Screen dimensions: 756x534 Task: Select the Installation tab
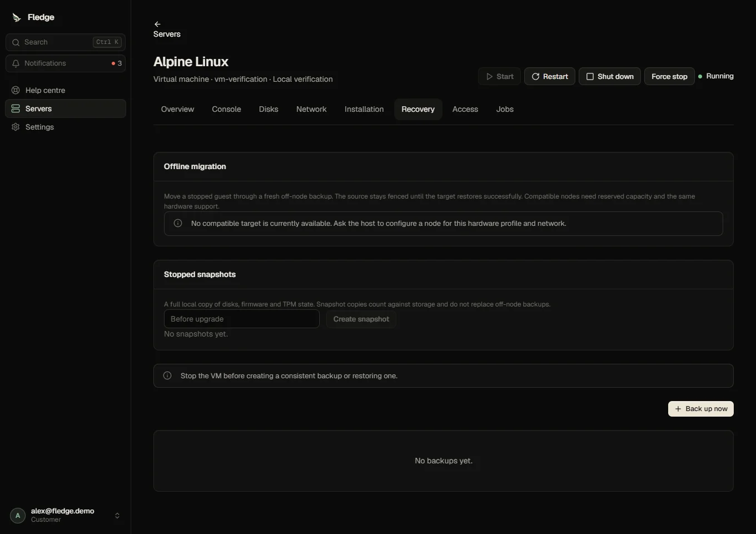tap(364, 109)
